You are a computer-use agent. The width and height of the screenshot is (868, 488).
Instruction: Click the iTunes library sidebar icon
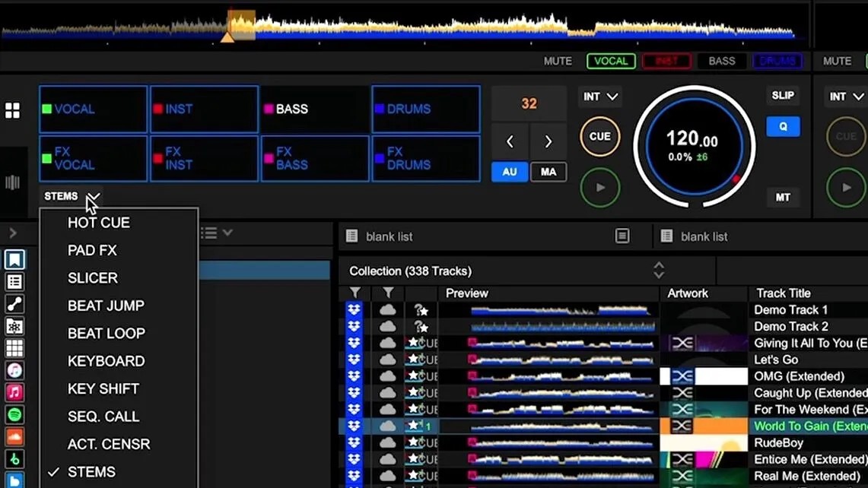pos(14,371)
